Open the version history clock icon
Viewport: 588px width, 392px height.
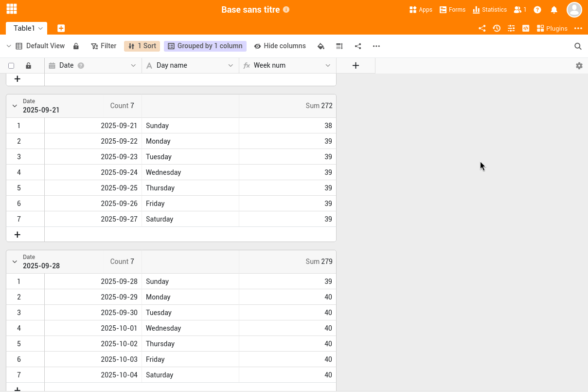497,28
